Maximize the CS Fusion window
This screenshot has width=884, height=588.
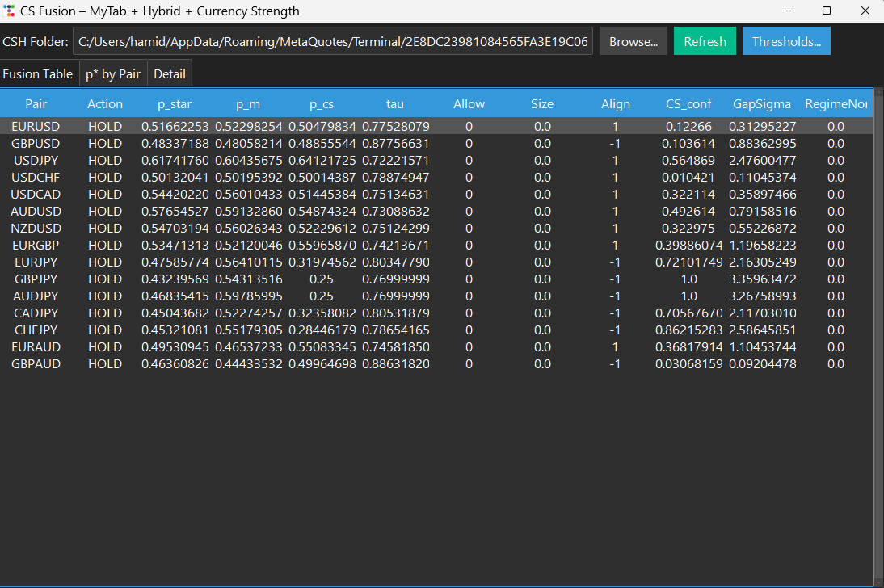(x=827, y=10)
